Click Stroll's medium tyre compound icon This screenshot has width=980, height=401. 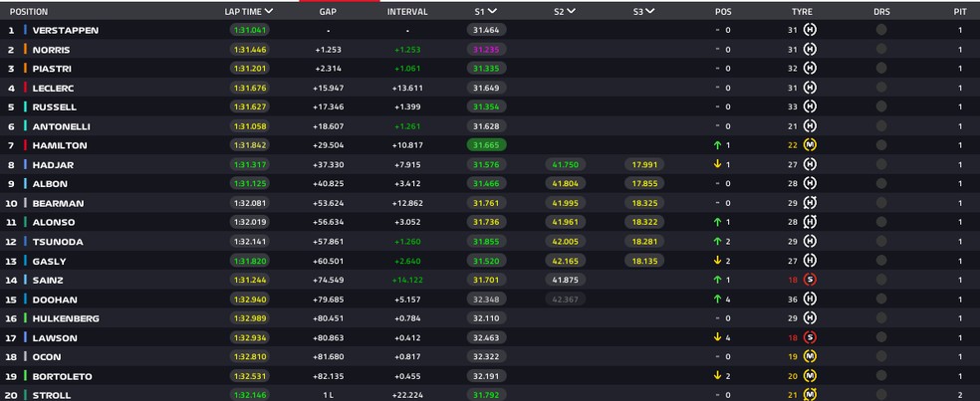click(810, 395)
